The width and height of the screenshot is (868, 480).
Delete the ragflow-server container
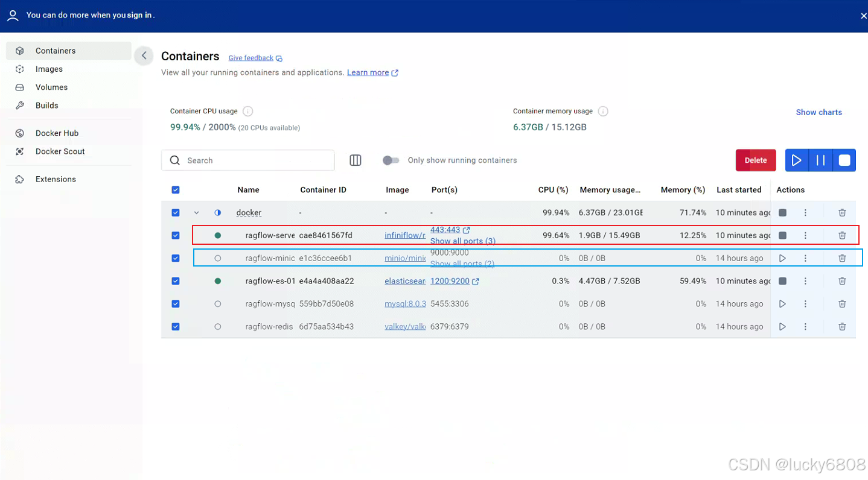pyautogui.click(x=842, y=236)
